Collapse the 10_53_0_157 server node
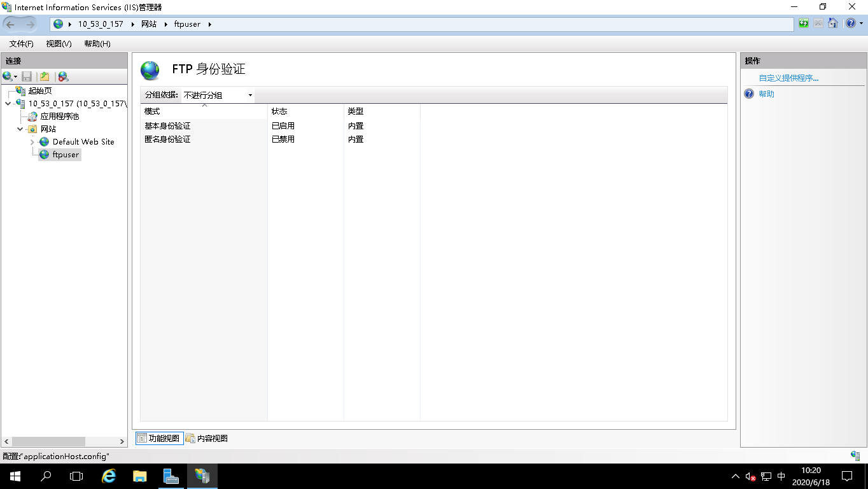868x489 pixels. click(x=8, y=104)
